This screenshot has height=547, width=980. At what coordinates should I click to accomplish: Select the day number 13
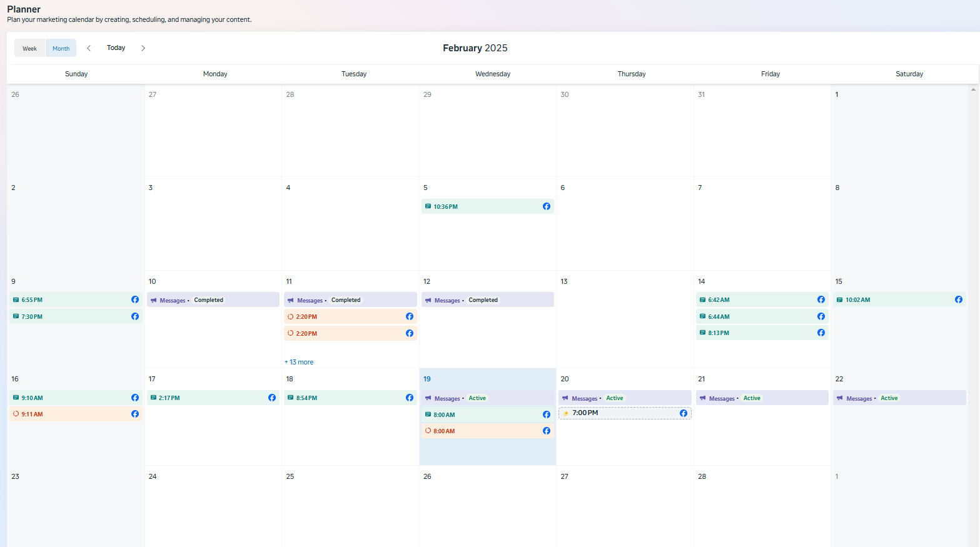(x=564, y=281)
